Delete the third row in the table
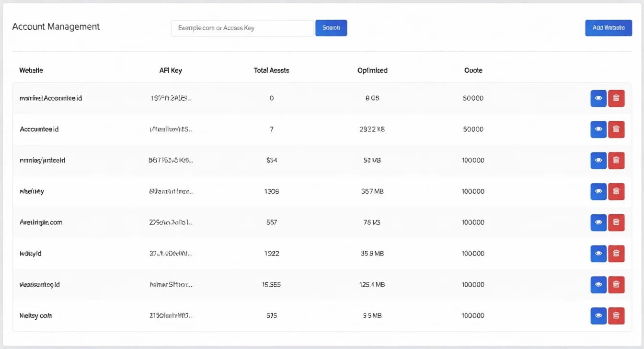Screen dimensions: 644x349 pos(616,160)
